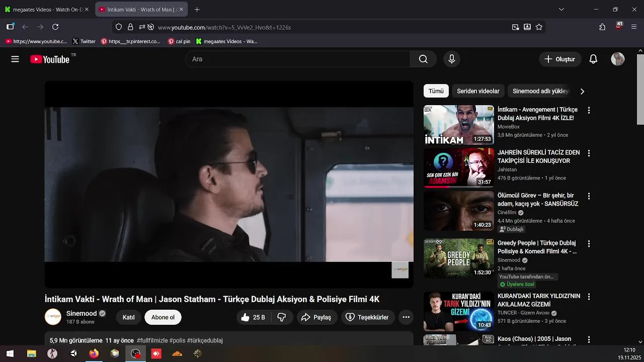Screen dimensions: 644x362
Task: Show next filter chips with right chevron
Action: point(582,92)
